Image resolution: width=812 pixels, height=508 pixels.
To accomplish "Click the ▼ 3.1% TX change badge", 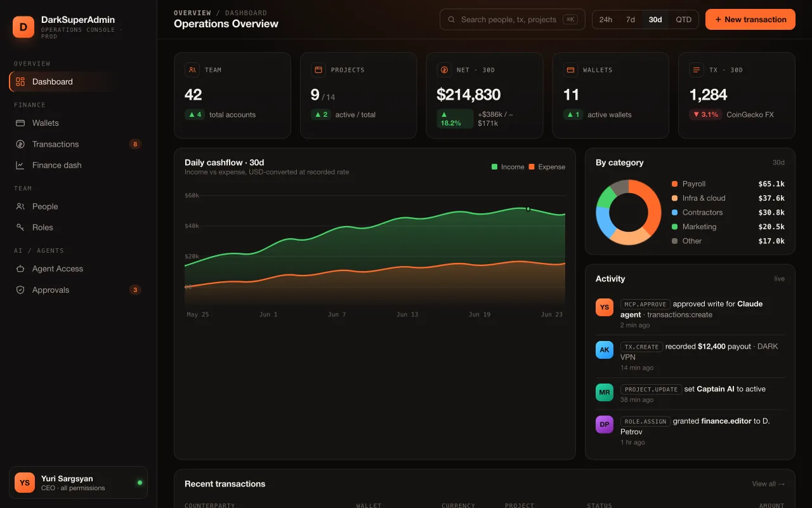I will (705, 115).
